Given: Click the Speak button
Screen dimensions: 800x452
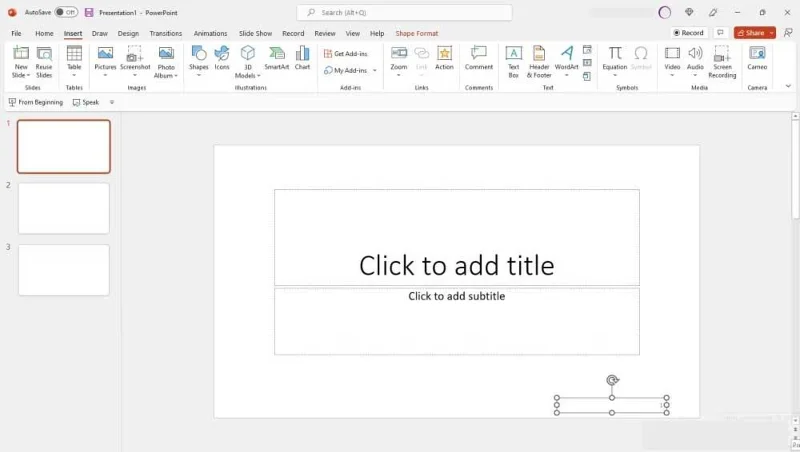Looking at the screenshot, I should point(86,102).
